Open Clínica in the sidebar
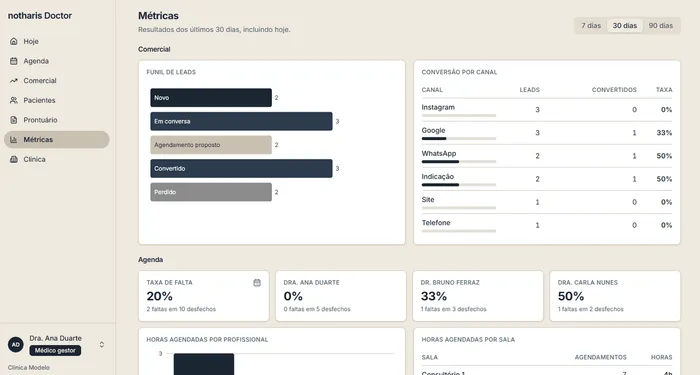The width and height of the screenshot is (700, 375). click(57, 159)
